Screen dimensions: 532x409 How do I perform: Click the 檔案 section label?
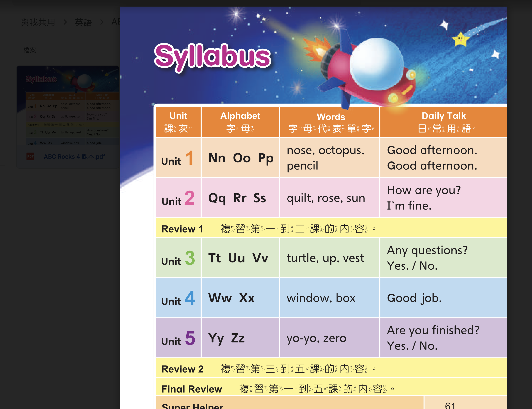tap(30, 50)
